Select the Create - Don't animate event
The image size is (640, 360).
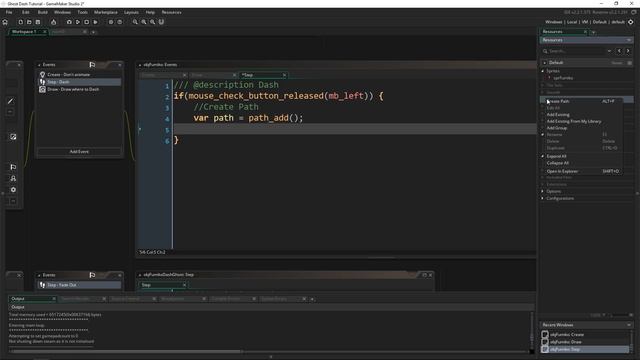pos(80,75)
